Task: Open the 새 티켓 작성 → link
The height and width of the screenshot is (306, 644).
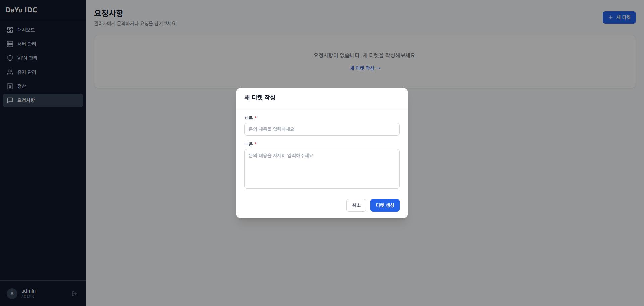Action: (365, 68)
